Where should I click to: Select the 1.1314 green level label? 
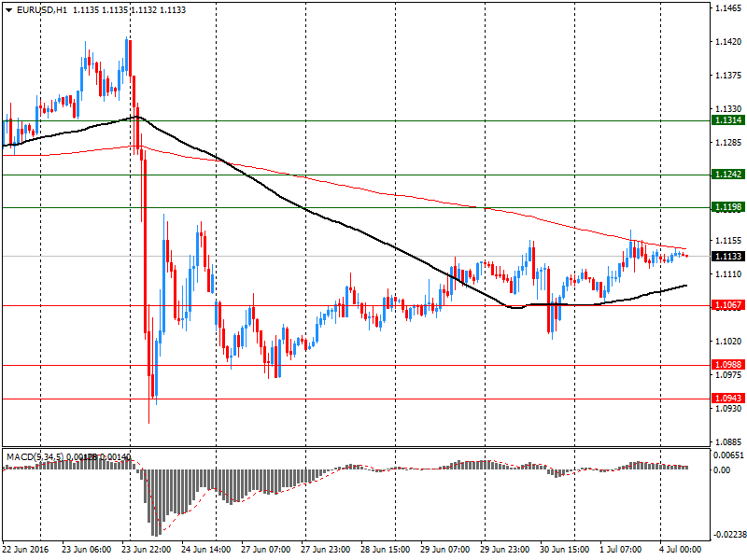point(728,120)
